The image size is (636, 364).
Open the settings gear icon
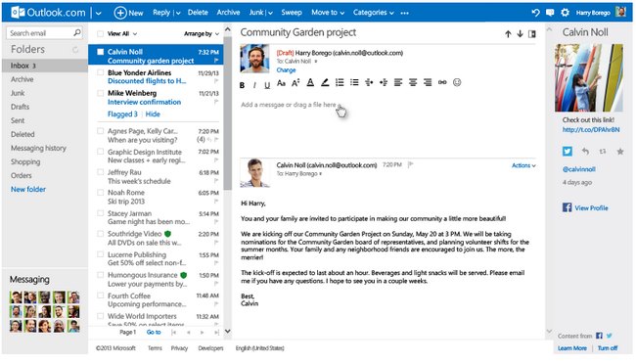coord(565,13)
